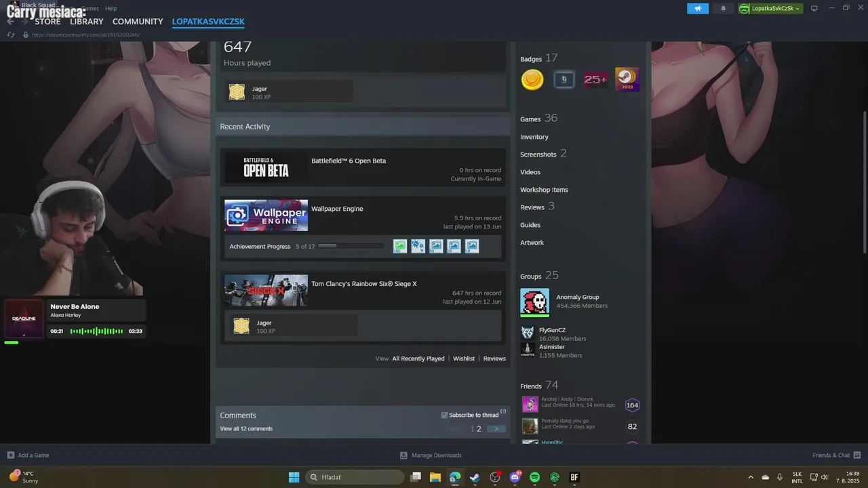Open All Recently Played link
This screenshot has height=488, width=868.
pos(418,359)
